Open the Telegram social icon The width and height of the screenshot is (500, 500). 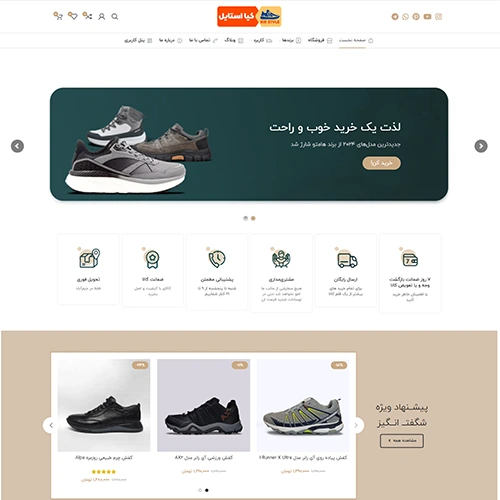395,17
